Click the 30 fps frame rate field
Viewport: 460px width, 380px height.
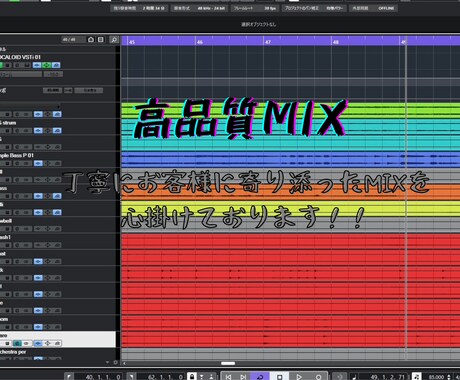[x=255, y=8]
